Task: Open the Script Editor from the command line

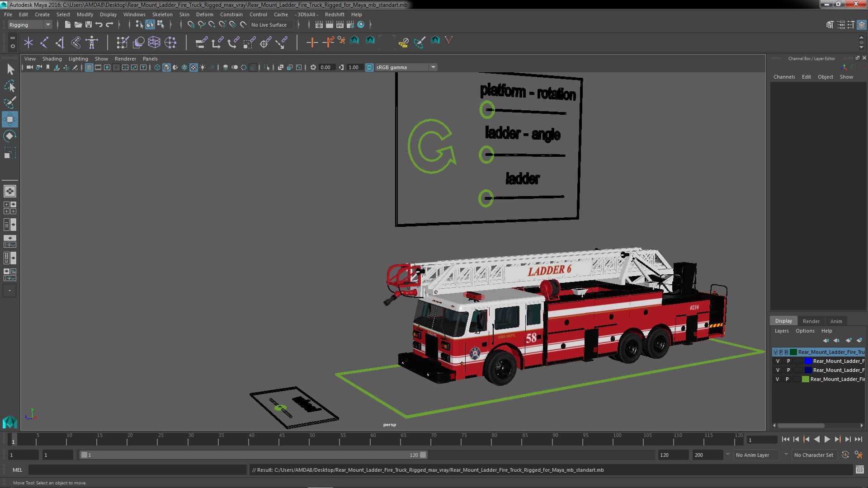Action: pos(859,470)
